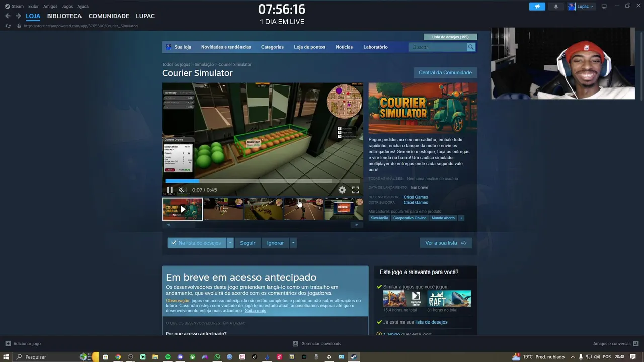Expand more tags with plus button

[461, 218]
